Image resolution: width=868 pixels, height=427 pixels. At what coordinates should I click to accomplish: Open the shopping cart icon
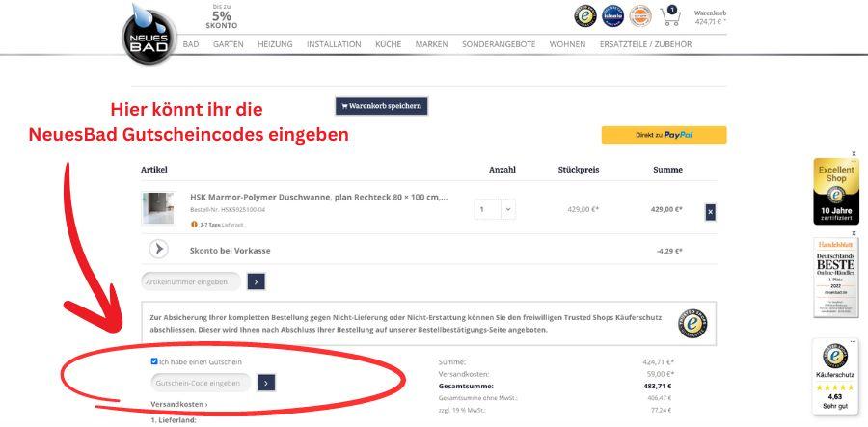671,15
